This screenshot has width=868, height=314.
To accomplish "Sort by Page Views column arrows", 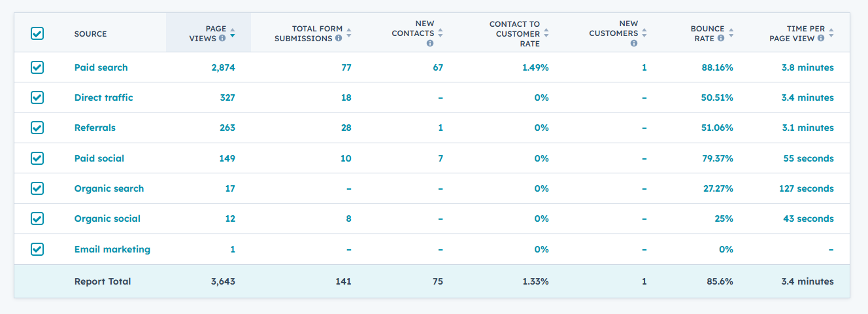I will tap(233, 33).
